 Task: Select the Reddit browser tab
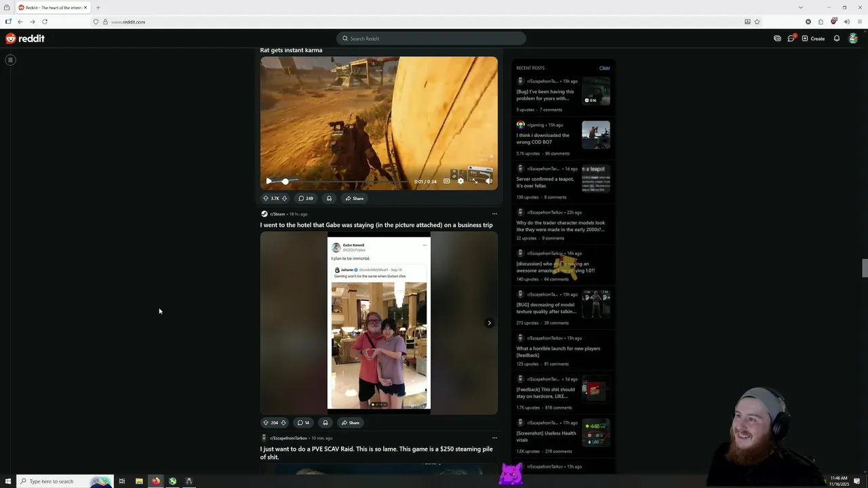click(52, 7)
